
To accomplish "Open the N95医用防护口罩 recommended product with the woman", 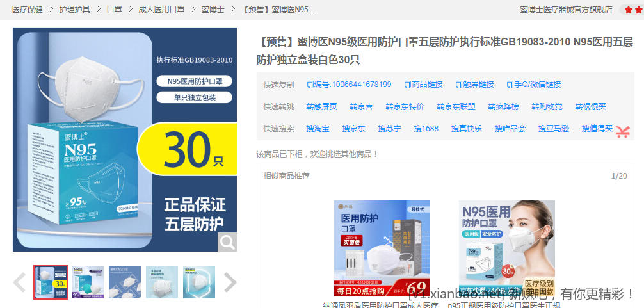I will pos(507,248).
